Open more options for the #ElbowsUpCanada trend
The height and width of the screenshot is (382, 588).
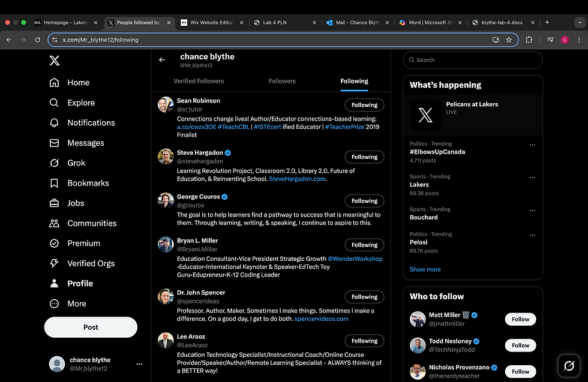click(x=532, y=145)
